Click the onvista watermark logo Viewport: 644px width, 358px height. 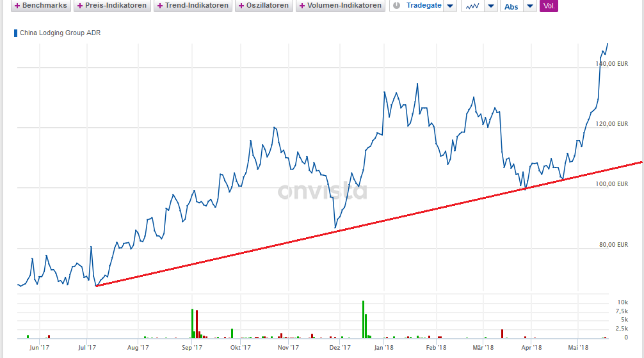(x=323, y=191)
